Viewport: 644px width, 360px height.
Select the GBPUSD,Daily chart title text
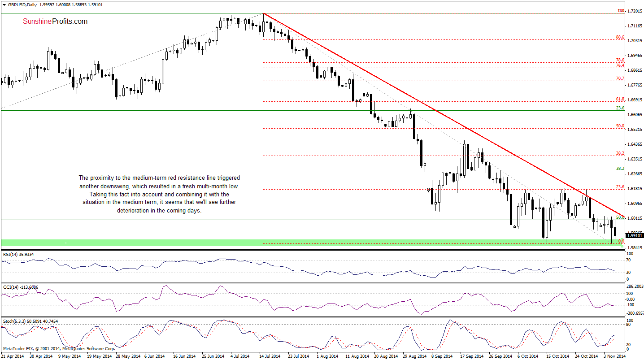[x=22, y=5]
